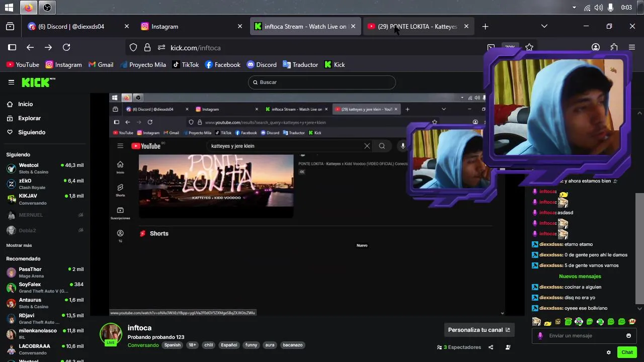Open the Firefox application hamburger menu
This screenshot has height=362, width=644.
[632, 47]
